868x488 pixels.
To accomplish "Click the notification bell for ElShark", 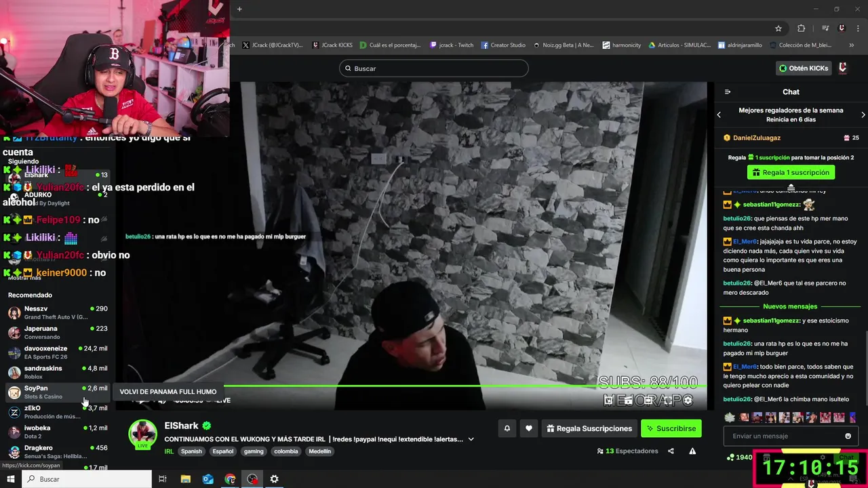I will click(507, 428).
